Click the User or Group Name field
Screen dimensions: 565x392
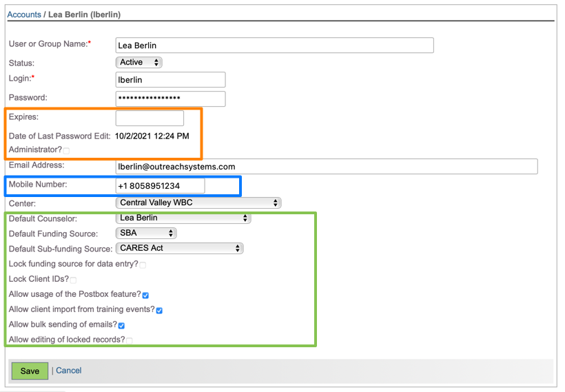[274, 45]
